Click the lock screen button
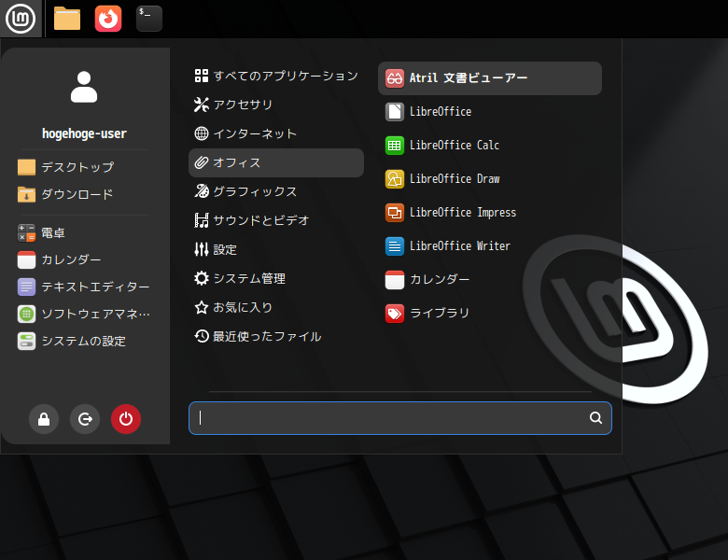The image size is (728, 560). pos(44,419)
